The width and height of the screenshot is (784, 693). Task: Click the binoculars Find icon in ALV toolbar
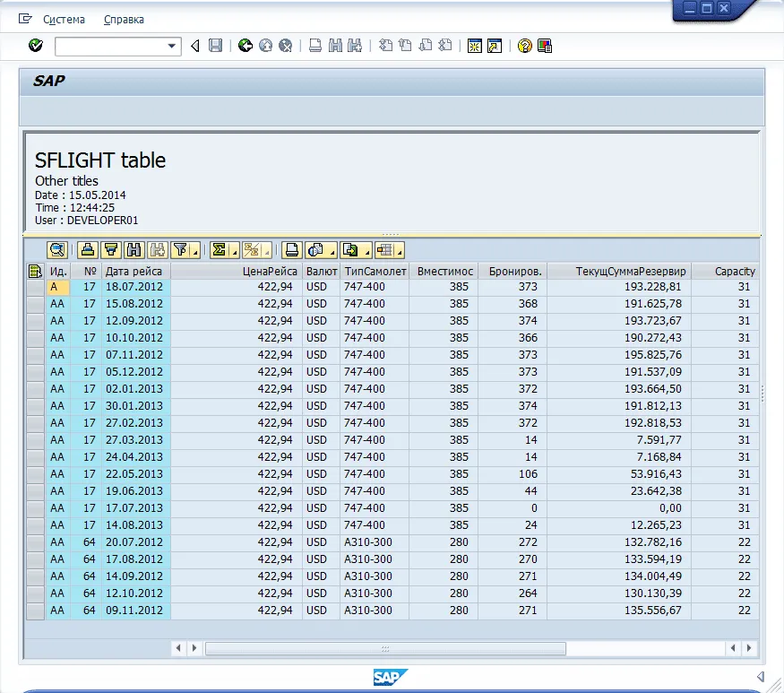134,250
